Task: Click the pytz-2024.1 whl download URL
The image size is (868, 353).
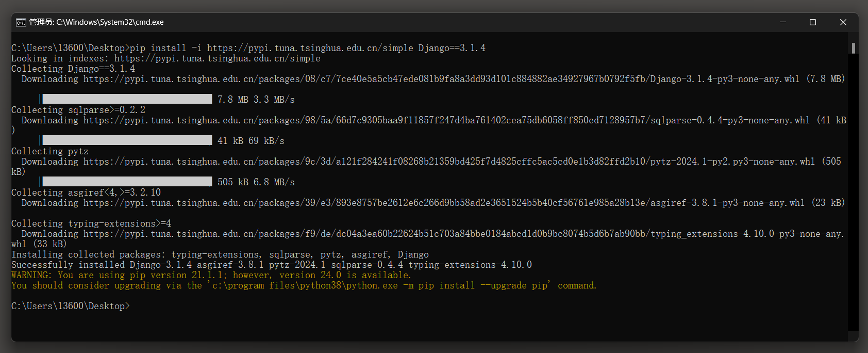Action: (x=449, y=162)
